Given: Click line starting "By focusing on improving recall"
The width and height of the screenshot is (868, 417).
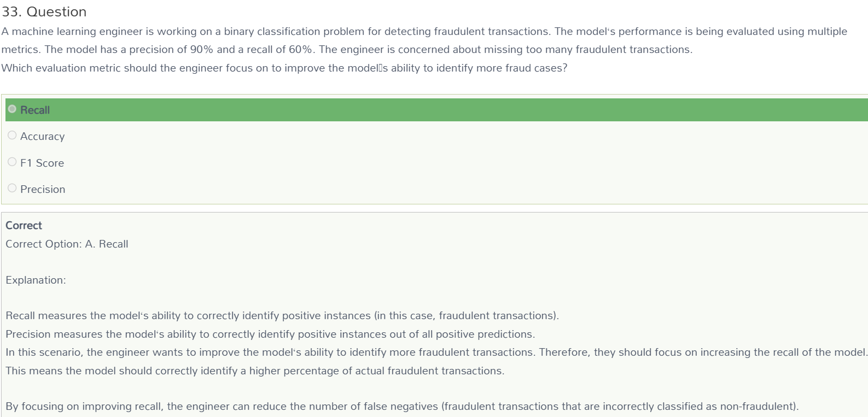Looking at the screenshot, I should [x=402, y=406].
